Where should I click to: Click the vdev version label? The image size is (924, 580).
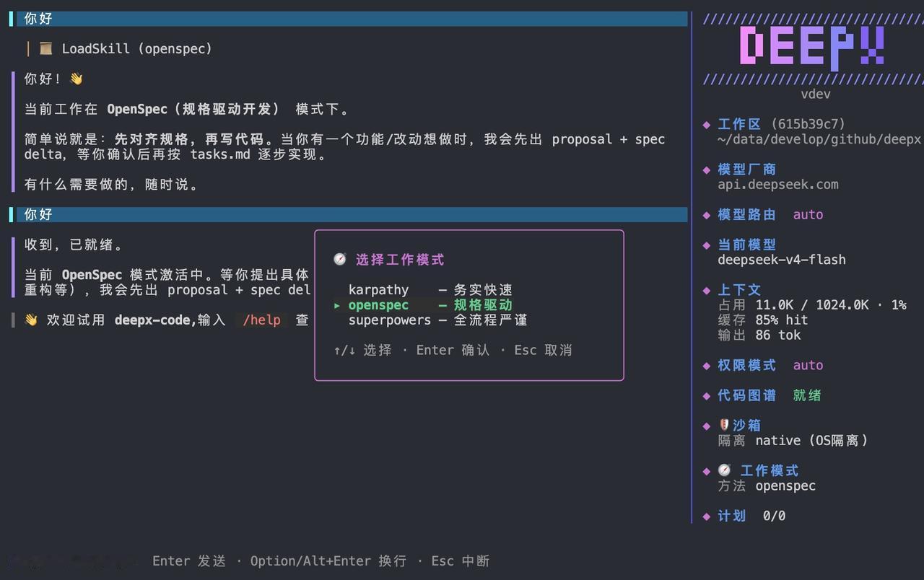click(x=815, y=94)
